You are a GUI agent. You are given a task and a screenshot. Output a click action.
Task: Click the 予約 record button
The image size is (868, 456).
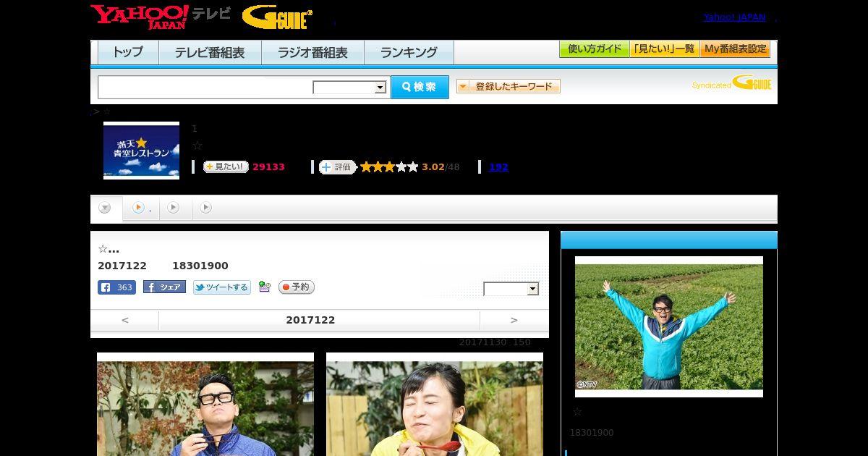coord(297,287)
